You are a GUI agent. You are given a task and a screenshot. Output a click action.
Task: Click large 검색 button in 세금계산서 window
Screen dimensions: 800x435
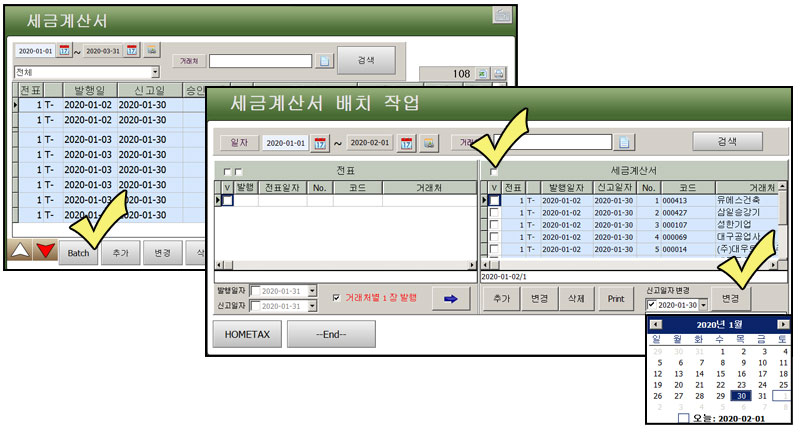pyautogui.click(x=366, y=61)
